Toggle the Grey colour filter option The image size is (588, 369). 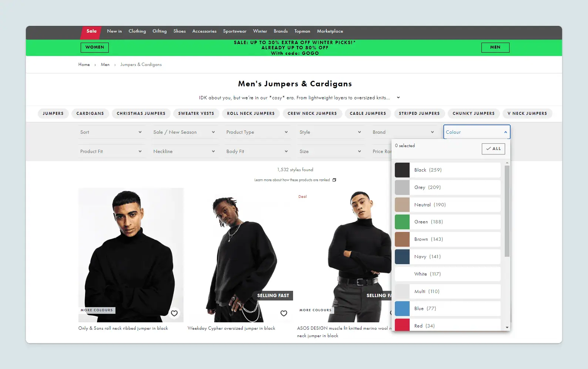447,187
